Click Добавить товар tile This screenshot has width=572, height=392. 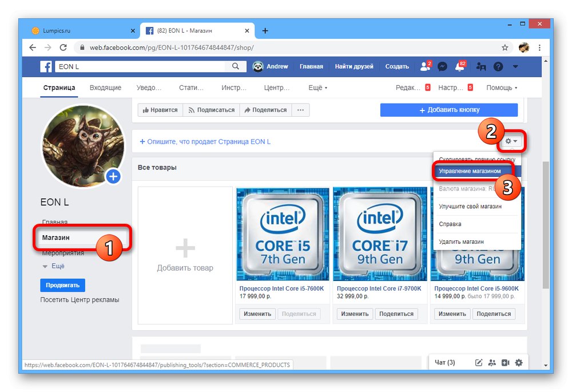pyautogui.click(x=185, y=255)
